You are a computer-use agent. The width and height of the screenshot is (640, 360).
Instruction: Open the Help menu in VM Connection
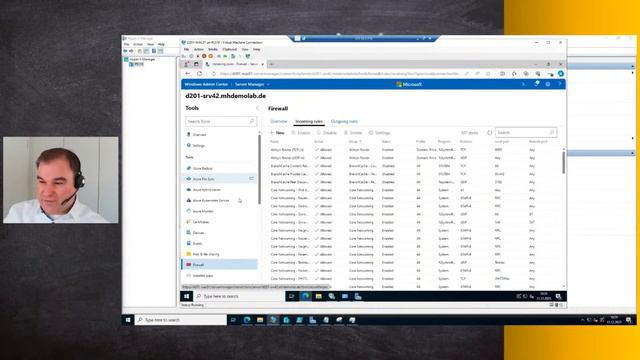coord(256,49)
